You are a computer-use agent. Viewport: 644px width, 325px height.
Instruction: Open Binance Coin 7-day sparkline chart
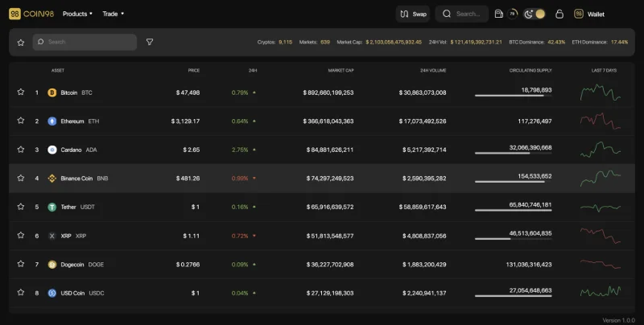click(600, 178)
